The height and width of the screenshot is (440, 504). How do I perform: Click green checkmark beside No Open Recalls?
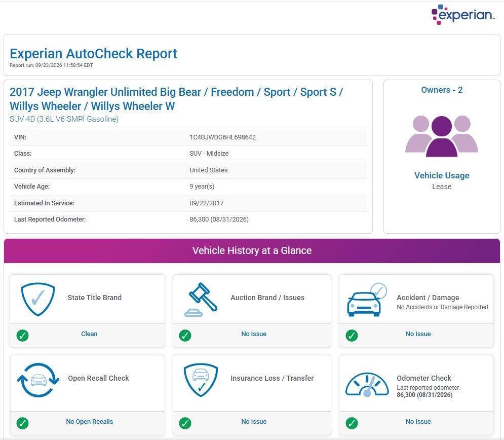[22, 423]
